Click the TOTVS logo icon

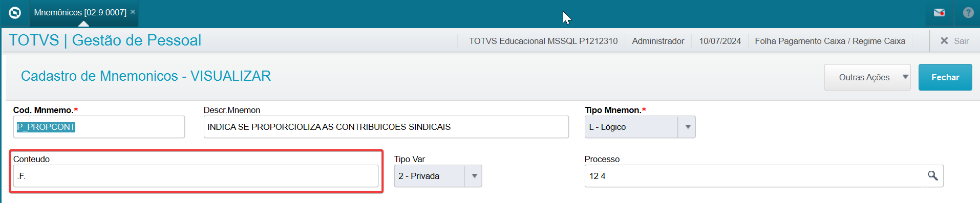[15, 12]
